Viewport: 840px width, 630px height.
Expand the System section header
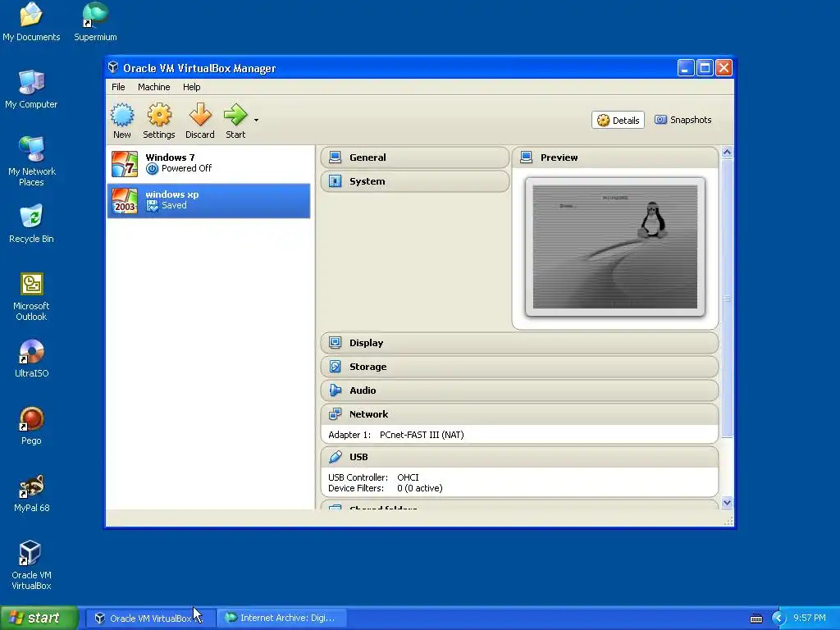click(414, 181)
